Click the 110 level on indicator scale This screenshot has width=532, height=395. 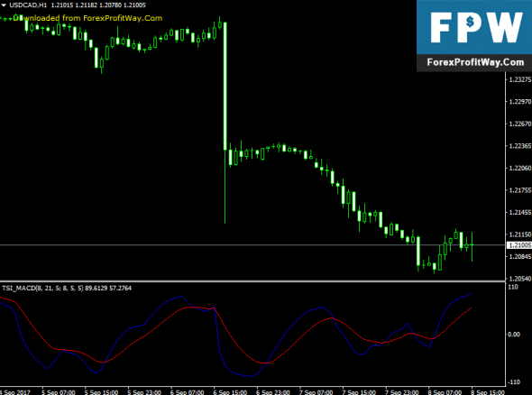coord(513,287)
